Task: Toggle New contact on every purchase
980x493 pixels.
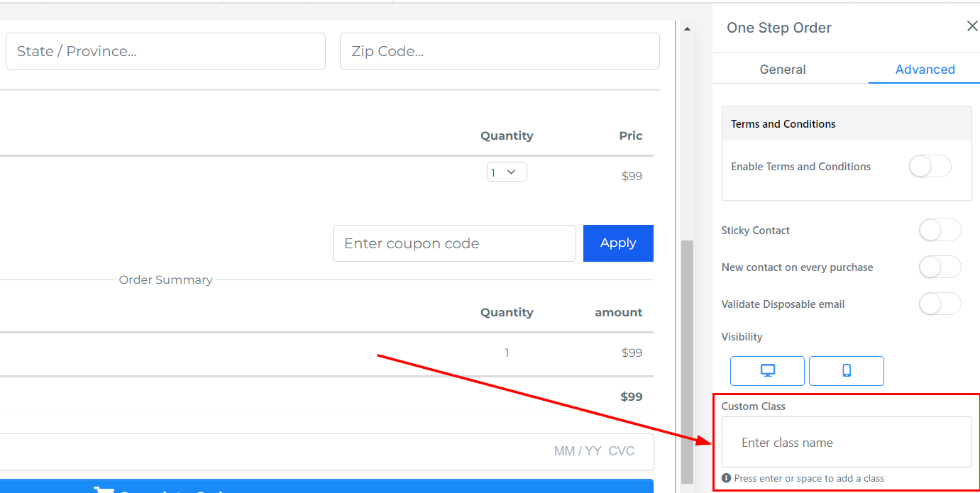Action: (x=940, y=267)
